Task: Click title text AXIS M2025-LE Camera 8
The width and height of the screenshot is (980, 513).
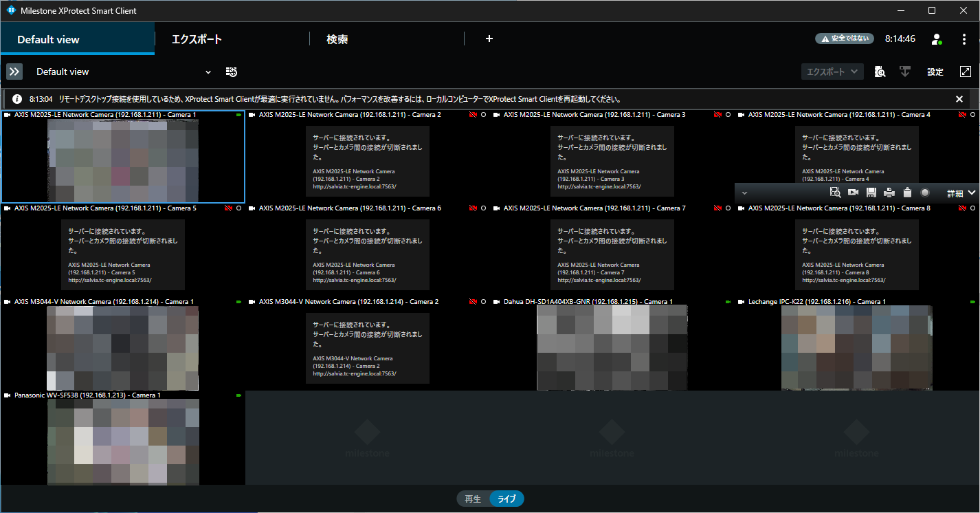Action: [x=839, y=208]
